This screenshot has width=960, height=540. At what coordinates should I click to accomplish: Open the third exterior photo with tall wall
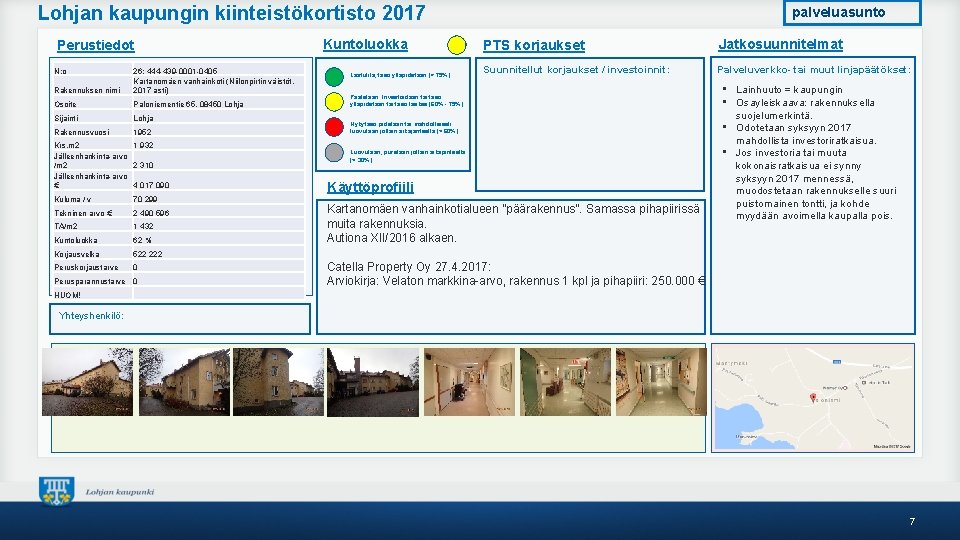[x=279, y=382]
